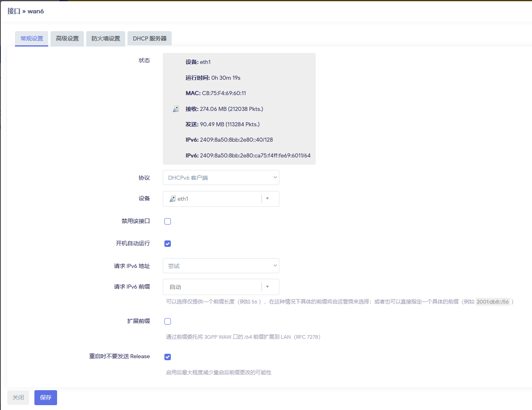
Task: Open IPv6 prefix options via arrow
Action: (x=268, y=287)
